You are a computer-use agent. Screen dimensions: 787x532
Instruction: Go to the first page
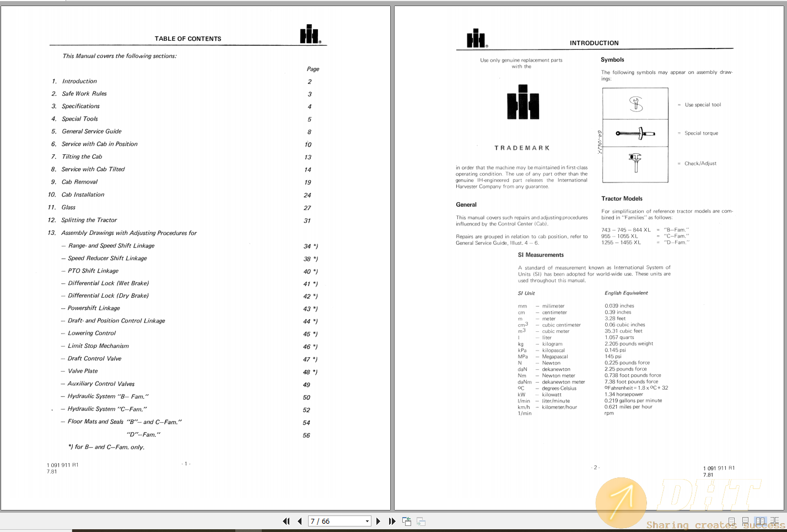pyautogui.click(x=286, y=521)
